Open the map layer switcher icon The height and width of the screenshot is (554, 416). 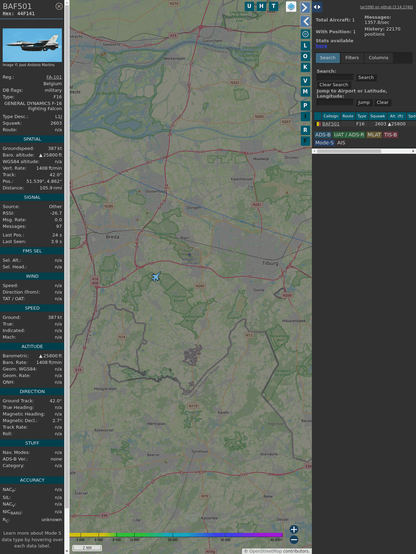[x=291, y=6]
